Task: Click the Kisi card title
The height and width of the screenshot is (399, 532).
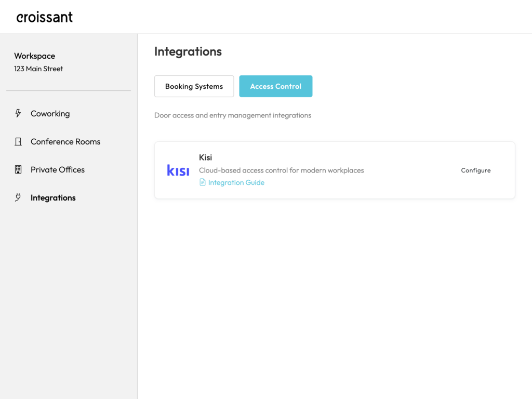Action: [205, 157]
